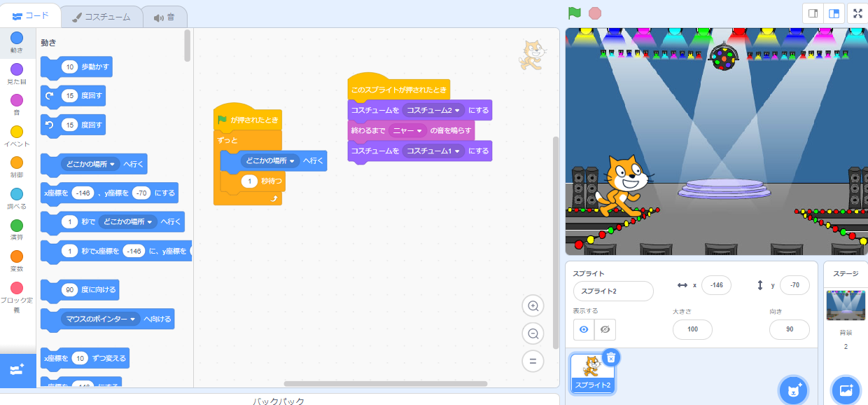This screenshot has width=868, height=405.
Task: Edit the -70 value in y座標 block
Action: (x=143, y=193)
